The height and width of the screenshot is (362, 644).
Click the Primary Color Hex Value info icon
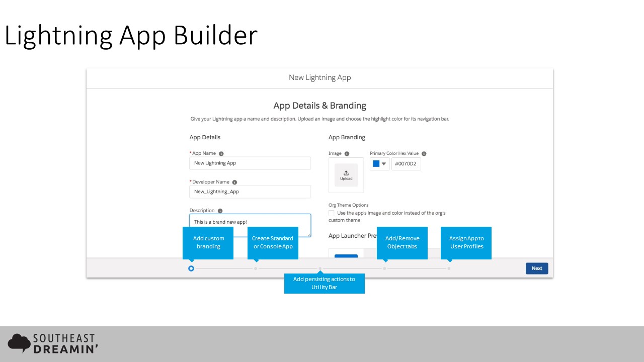click(424, 154)
